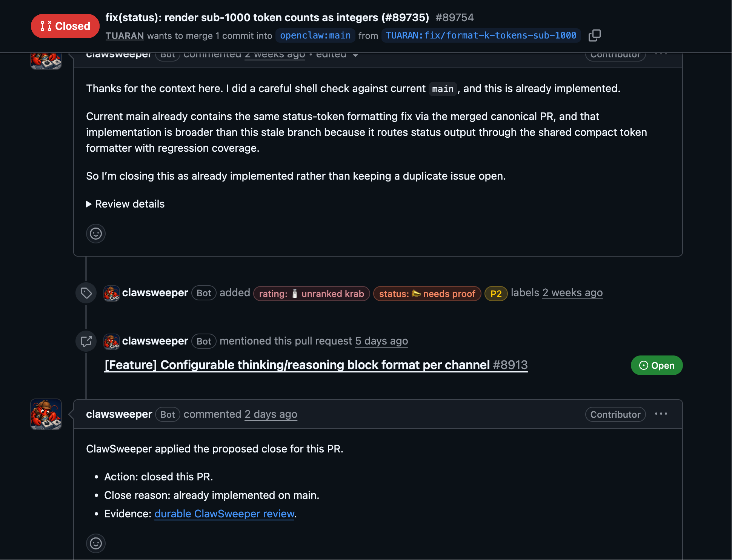Open the TUARAN:fix/format-k-tokens-sub-1000 branch
This screenshot has height=560, width=732.
481,35
